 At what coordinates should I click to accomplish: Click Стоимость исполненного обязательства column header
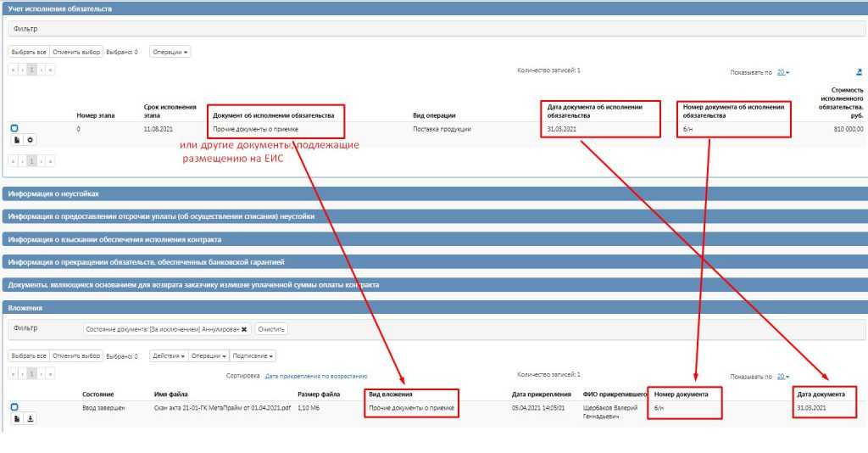(841, 103)
